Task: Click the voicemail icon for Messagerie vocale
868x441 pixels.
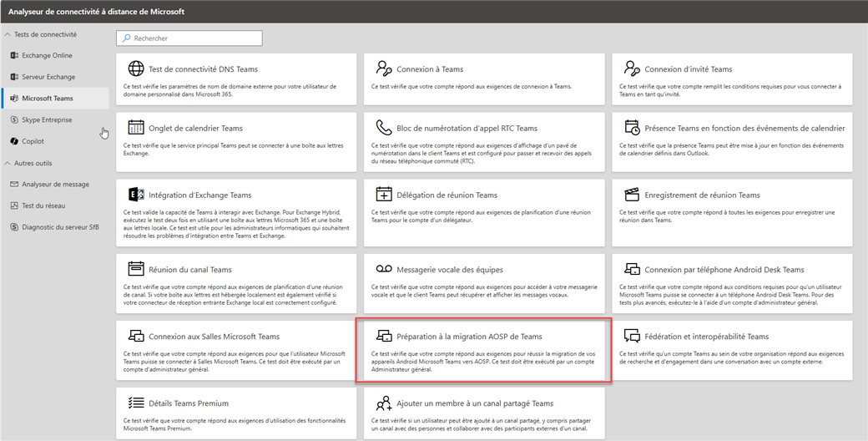Action: [384, 269]
